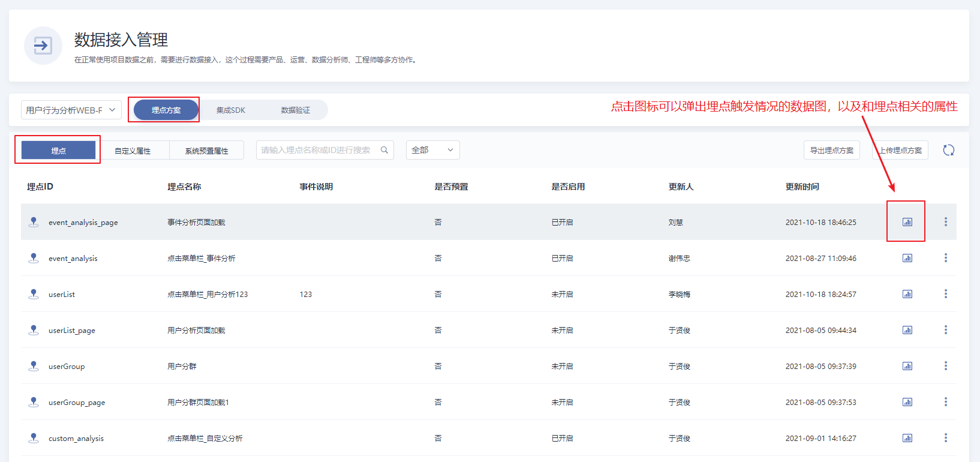Open more-options menu for userGroup_page row
The height and width of the screenshot is (462, 980).
[x=946, y=402]
